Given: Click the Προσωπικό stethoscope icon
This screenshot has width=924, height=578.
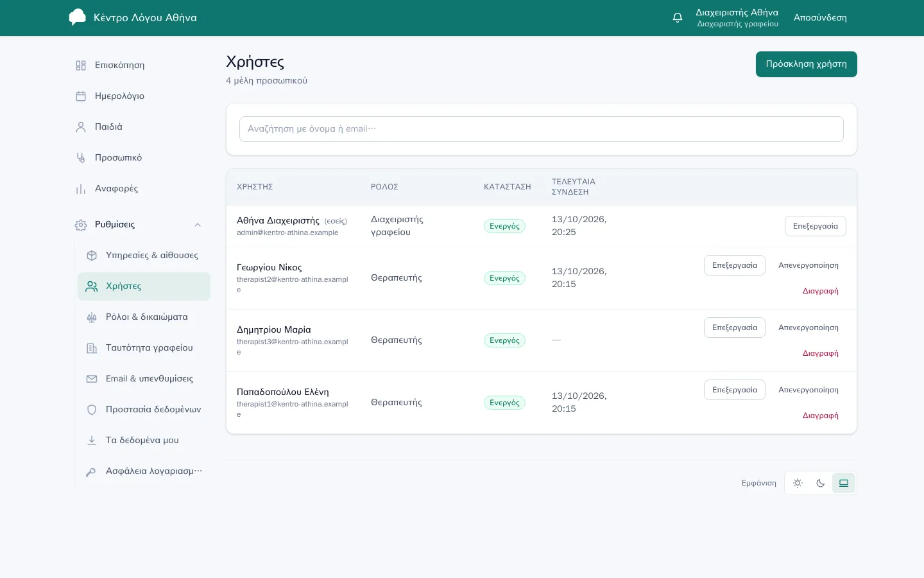Looking at the screenshot, I should (81, 158).
